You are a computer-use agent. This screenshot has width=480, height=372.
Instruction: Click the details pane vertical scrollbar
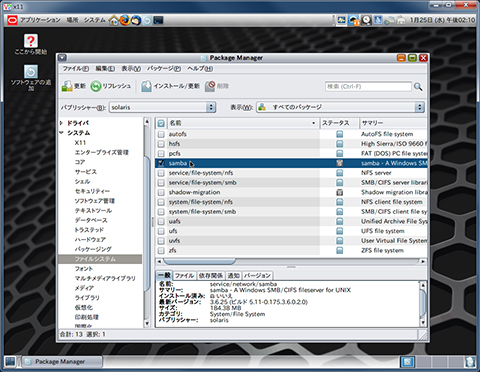(x=423, y=304)
